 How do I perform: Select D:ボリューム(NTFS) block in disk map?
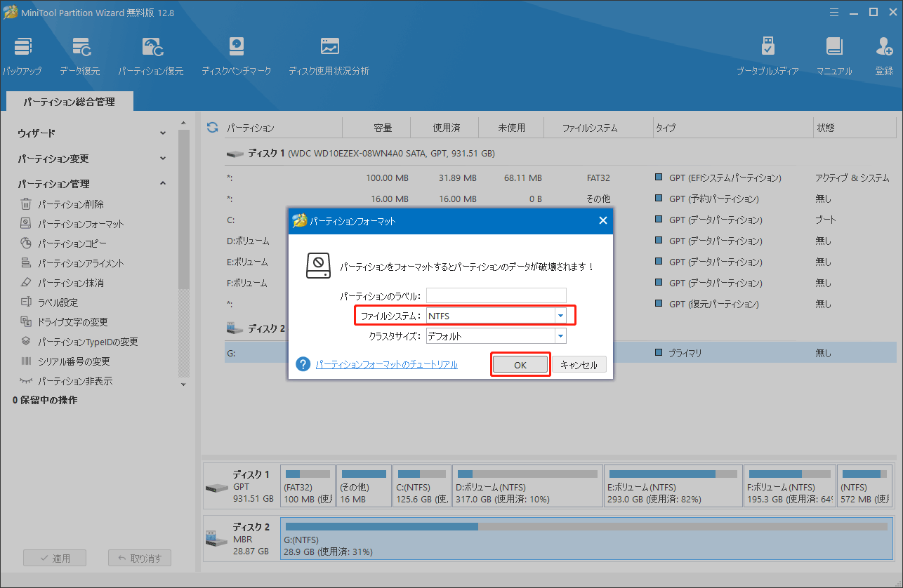pyautogui.click(x=527, y=486)
